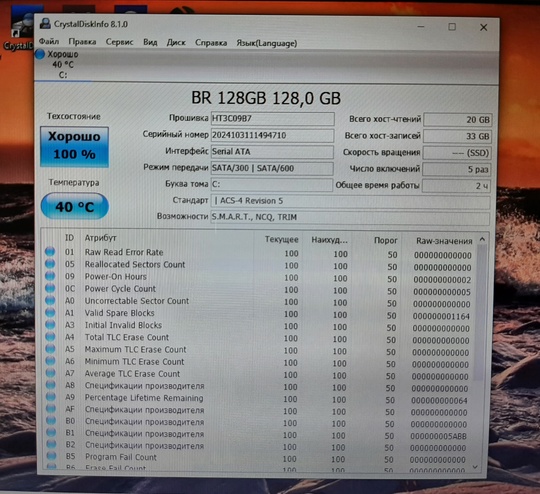The height and width of the screenshot is (494, 540).
Task: Click the Скорость вращения (SSD) value
Action: point(457,153)
